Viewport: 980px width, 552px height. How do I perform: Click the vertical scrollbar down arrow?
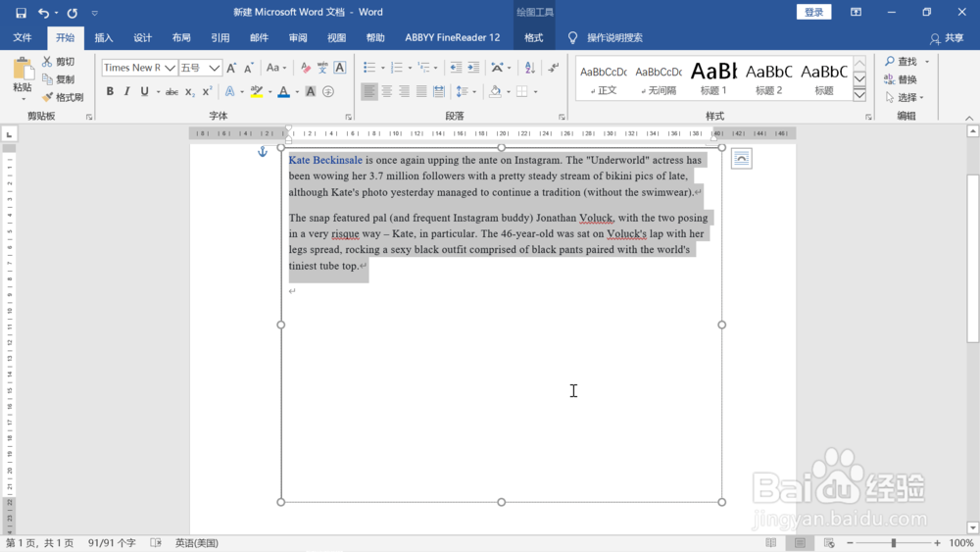coord(972,527)
